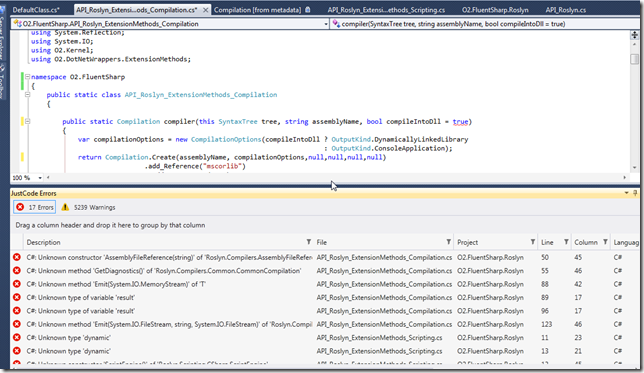Open the class navigation dropdown
The width and height of the screenshot is (644, 373).
click(x=326, y=24)
